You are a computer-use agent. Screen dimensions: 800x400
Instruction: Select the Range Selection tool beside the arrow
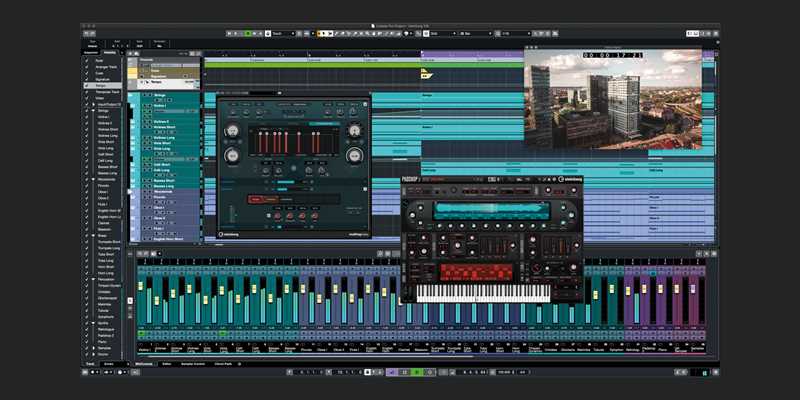(330, 34)
